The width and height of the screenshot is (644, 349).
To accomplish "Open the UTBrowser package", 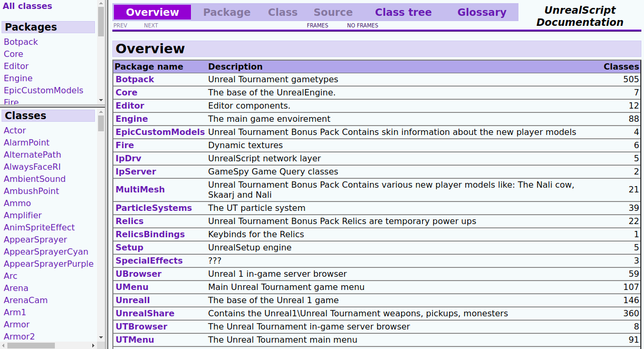I will click(141, 327).
